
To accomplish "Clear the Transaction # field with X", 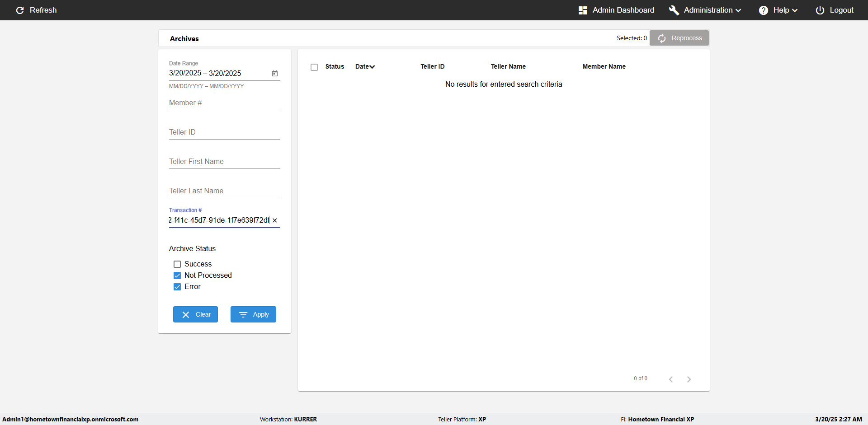I will pyautogui.click(x=275, y=220).
